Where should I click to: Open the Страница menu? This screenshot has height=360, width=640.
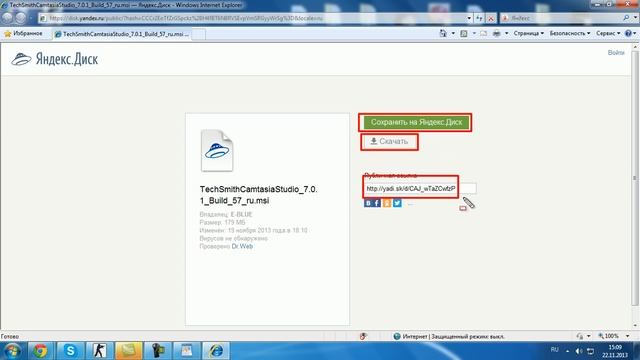tap(528, 33)
